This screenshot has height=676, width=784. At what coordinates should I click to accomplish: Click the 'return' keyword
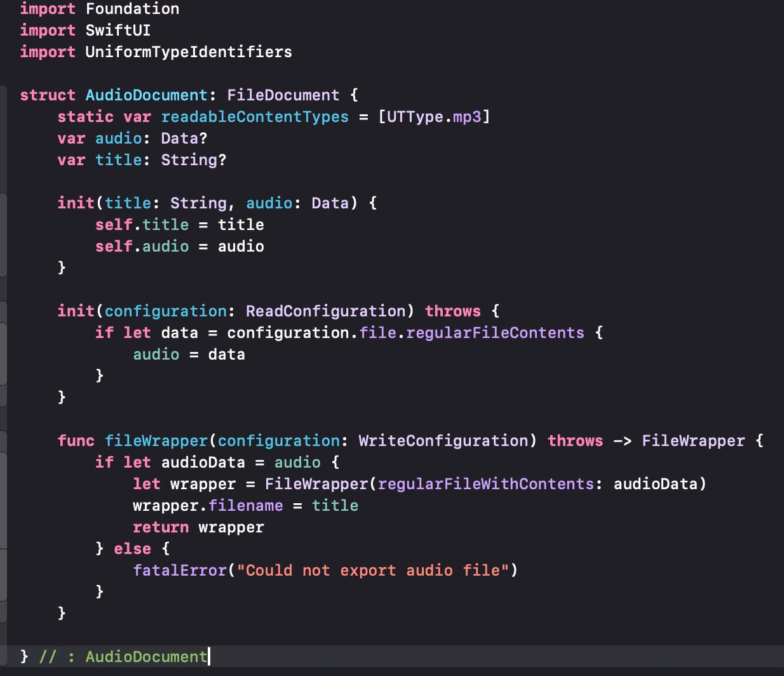coord(161,527)
